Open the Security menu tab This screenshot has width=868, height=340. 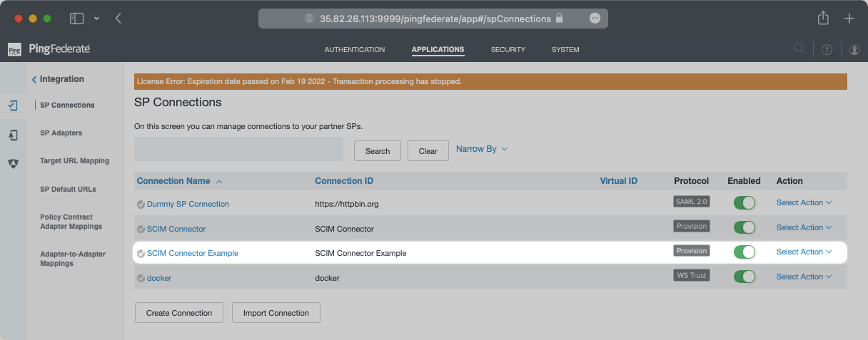point(508,50)
